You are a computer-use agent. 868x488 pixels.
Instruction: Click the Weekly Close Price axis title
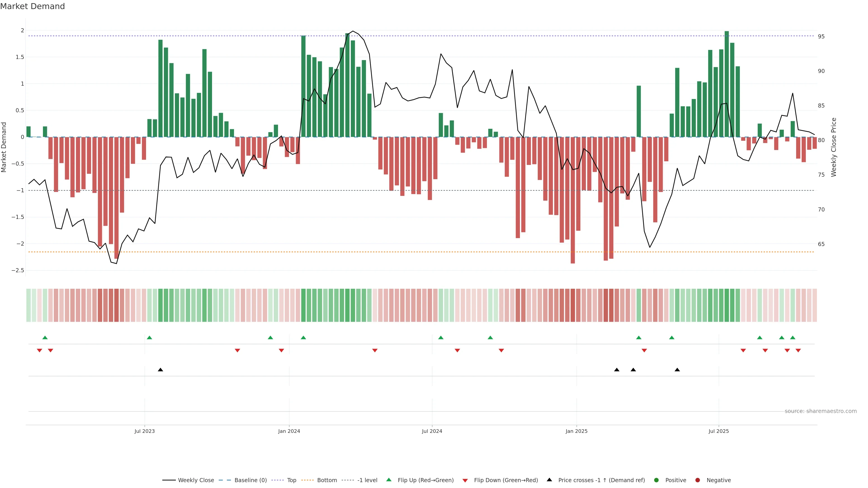(833, 147)
